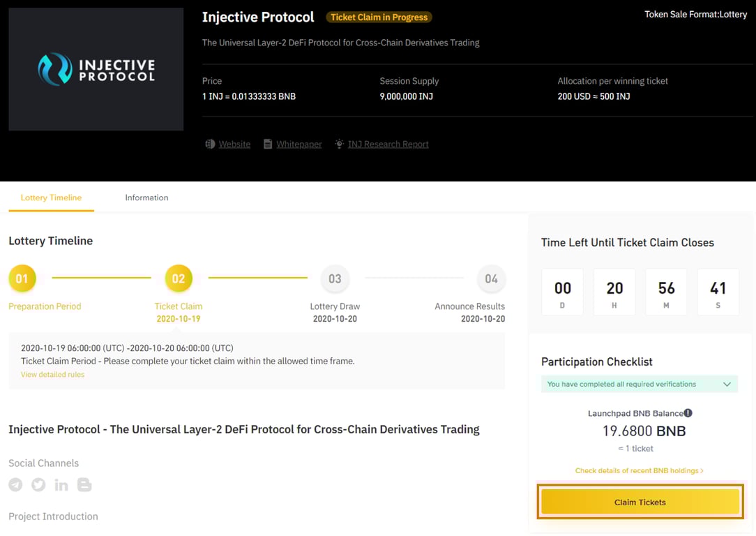Viewport: 756px width, 536px height.
Task: Select the Lottery Timeline tab
Action: click(x=51, y=198)
